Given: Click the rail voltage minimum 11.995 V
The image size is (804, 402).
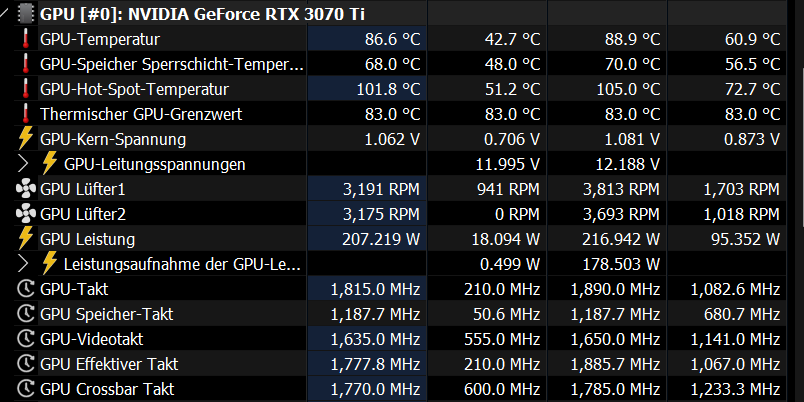Looking at the screenshot, I should click(x=509, y=165).
